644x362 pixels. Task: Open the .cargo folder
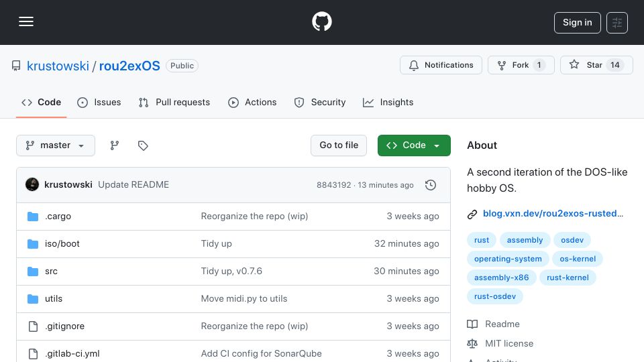58,217
